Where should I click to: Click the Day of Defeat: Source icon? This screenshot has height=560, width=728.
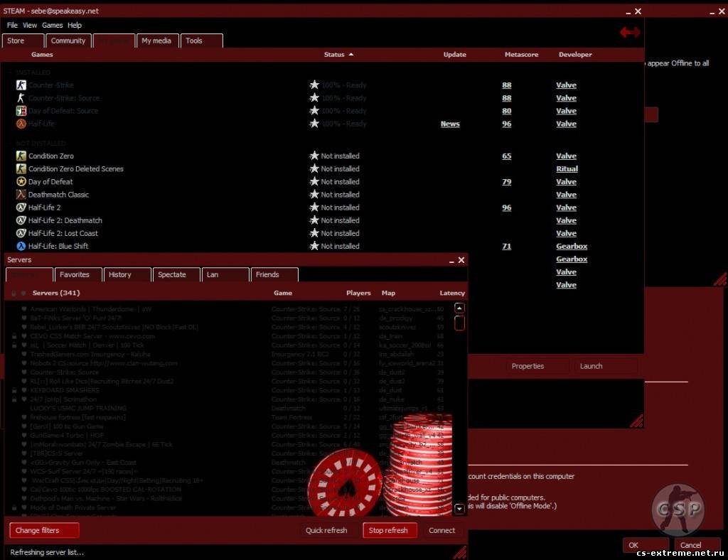click(x=21, y=111)
